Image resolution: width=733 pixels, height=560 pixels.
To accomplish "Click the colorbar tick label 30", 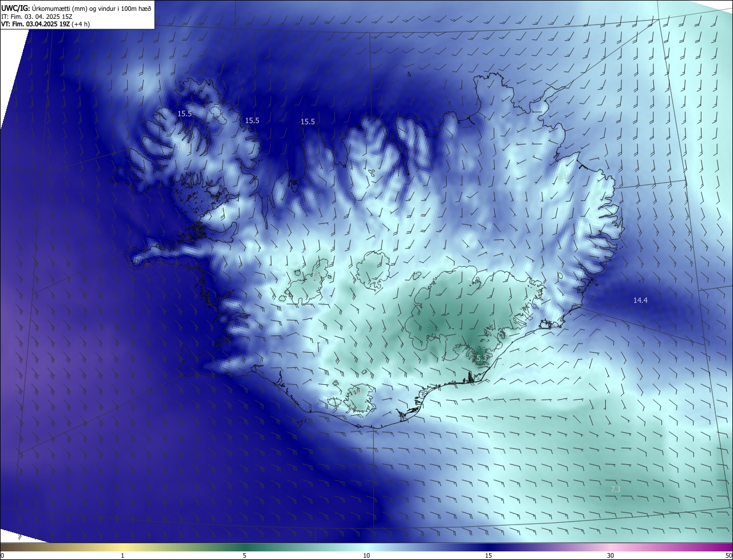I will pyautogui.click(x=610, y=555).
